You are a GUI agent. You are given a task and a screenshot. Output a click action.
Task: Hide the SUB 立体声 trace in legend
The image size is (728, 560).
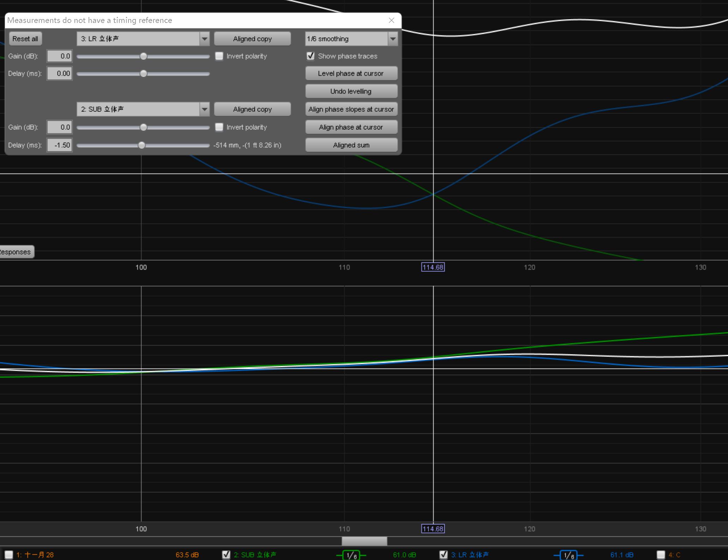click(x=226, y=555)
